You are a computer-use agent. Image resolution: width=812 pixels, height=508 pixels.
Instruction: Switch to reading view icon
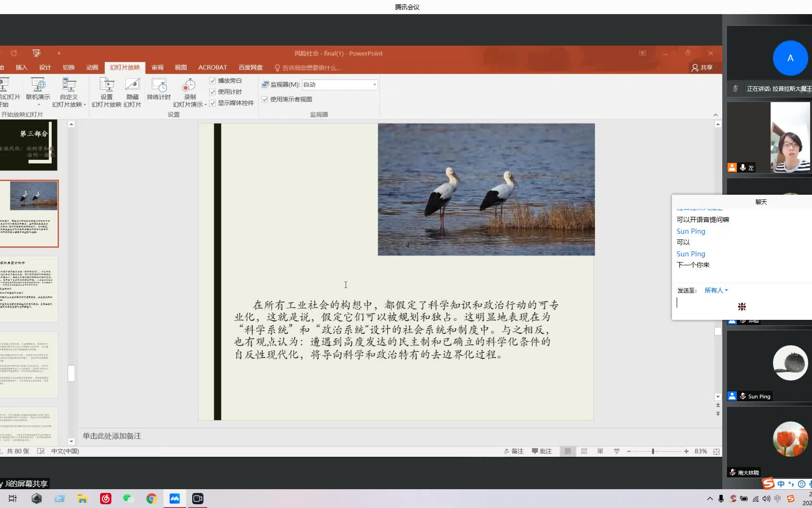tap(600, 451)
